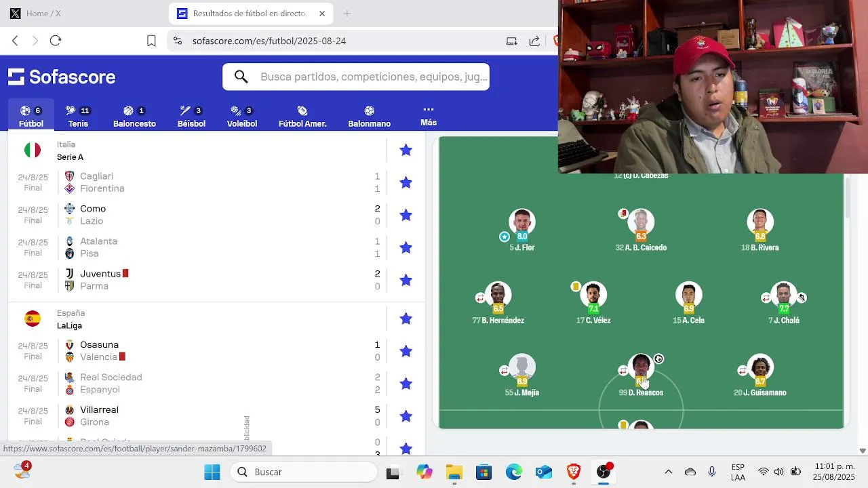
Task: Show hidden system tray icons
Action: point(669,472)
